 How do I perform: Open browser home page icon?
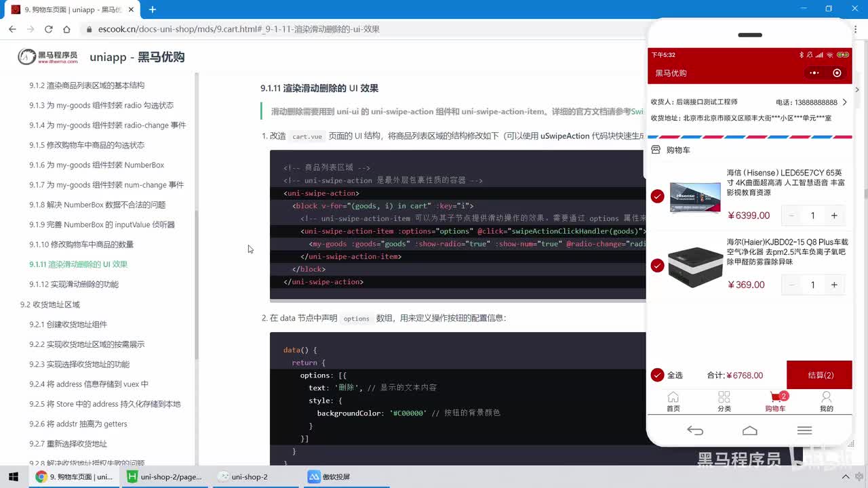point(66,29)
